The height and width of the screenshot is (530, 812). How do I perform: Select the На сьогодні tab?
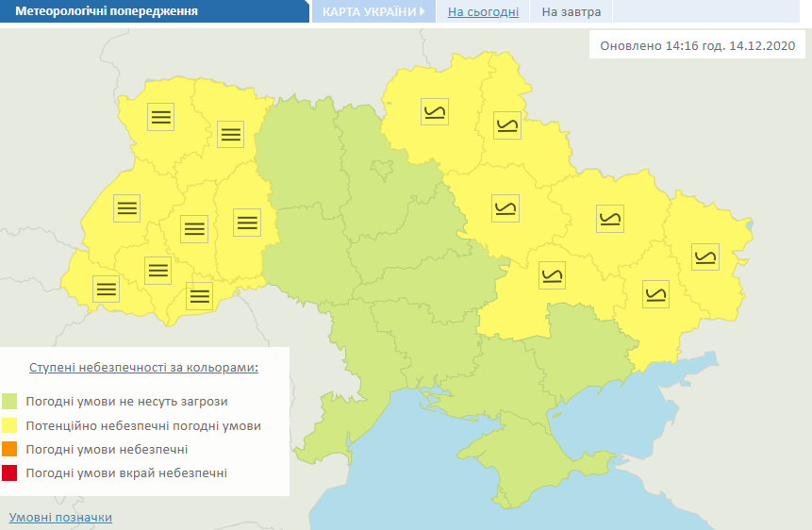[482, 12]
